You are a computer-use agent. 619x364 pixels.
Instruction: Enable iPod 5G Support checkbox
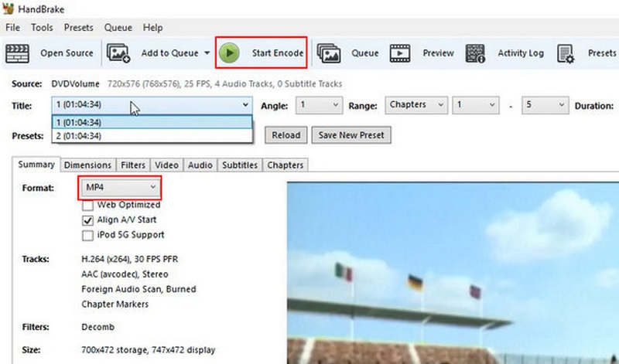point(87,236)
